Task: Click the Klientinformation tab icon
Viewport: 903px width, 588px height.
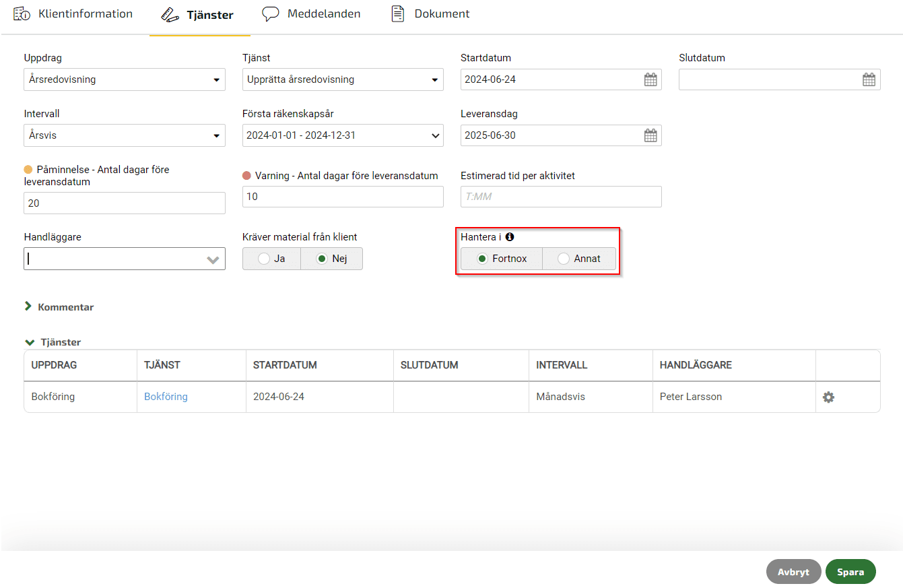Action: point(22,13)
